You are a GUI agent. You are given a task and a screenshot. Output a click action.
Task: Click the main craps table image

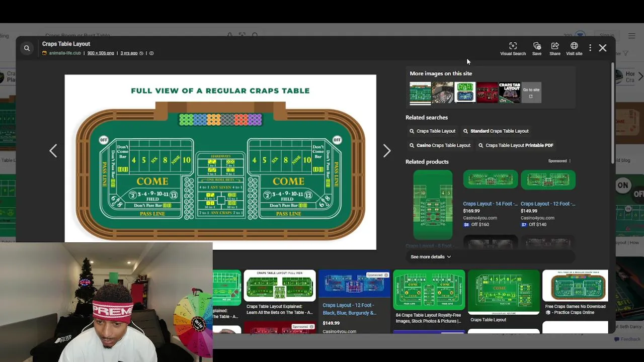tap(220, 162)
